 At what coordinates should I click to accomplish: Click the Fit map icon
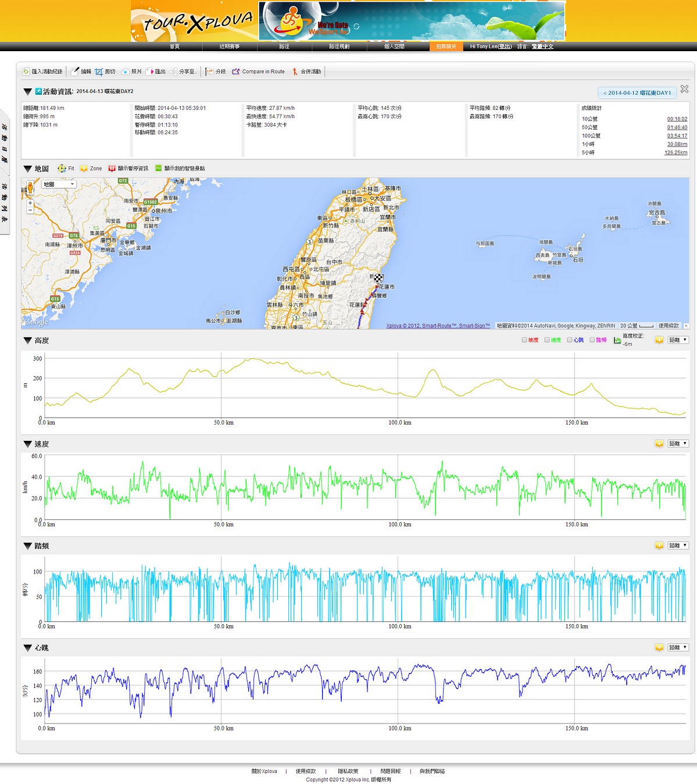coord(62,169)
